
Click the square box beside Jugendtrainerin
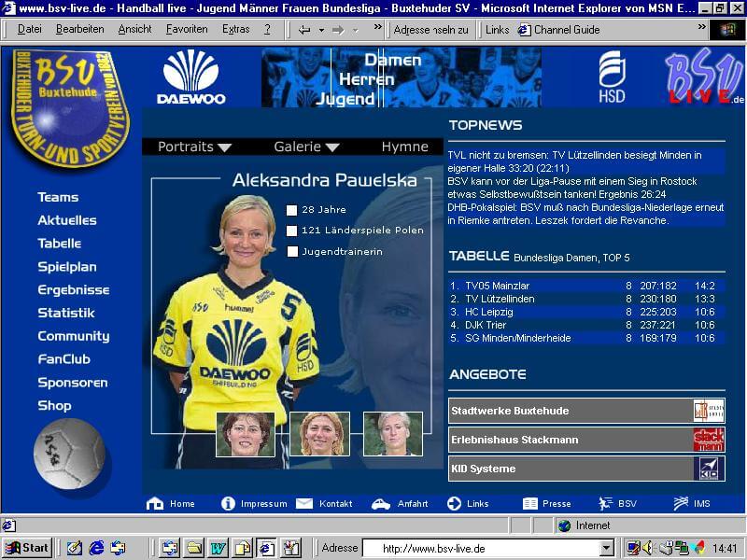pos(292,251)
